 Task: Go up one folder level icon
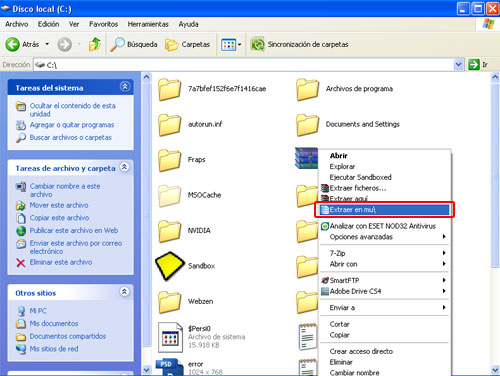tap(95, 44)
